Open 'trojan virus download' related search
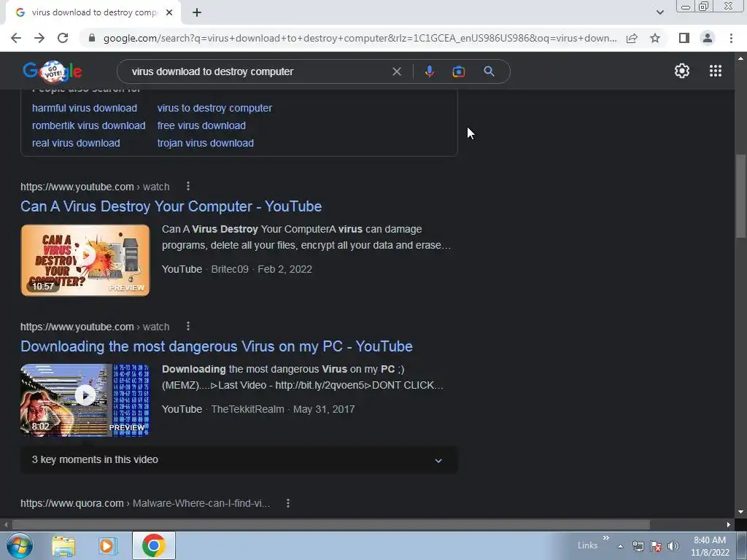This screenshot has width=747, height=560. (x=205, y=143)
